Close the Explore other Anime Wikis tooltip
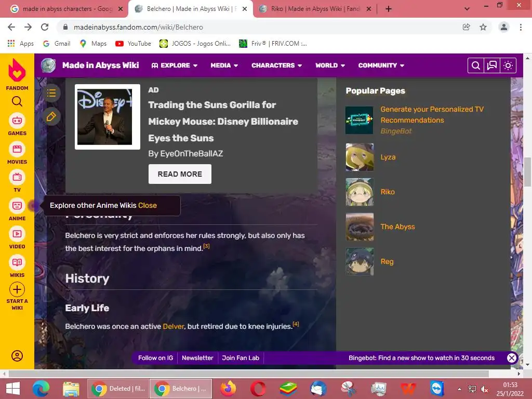Image resolution: width=532 pixels, height=399 pixels. [147, 205]
